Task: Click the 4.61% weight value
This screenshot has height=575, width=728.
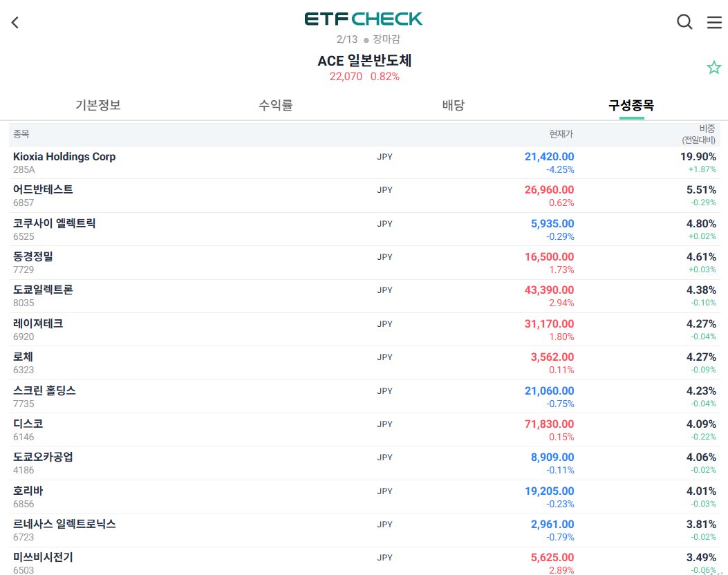Action: [x=701, y=257]
